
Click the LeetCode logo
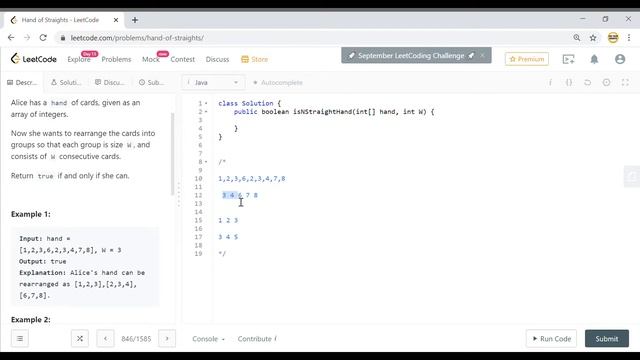point(33,59)
